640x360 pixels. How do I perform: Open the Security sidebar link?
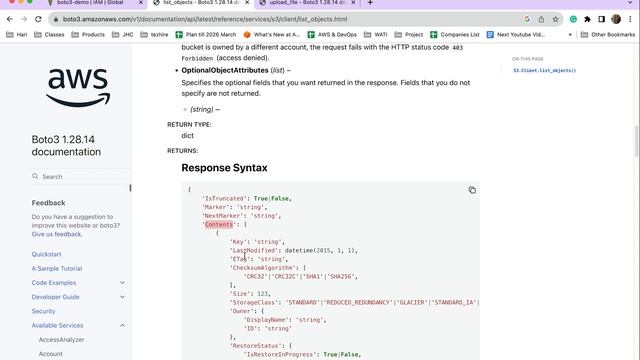[x=43, y=311]
